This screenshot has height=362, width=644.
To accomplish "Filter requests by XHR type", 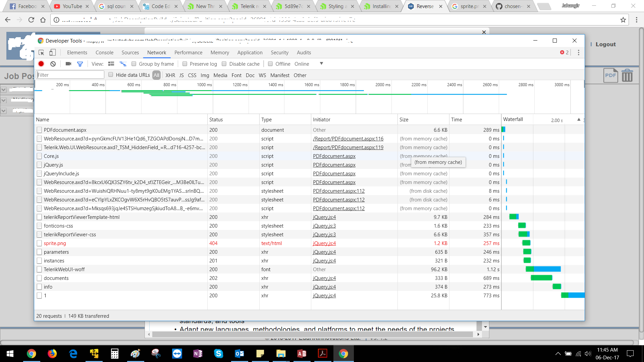I will (170, 75).
